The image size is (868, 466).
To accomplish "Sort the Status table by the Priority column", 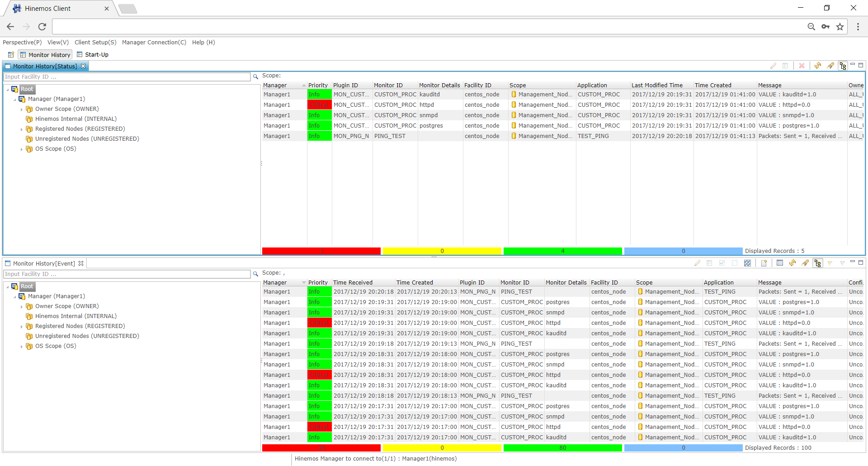I will pos(319,85).
